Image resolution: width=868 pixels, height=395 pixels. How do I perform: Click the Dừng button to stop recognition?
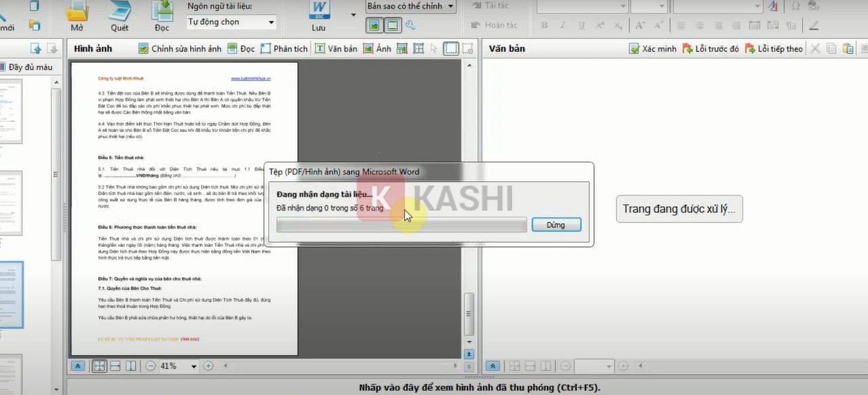click(556, 225)
